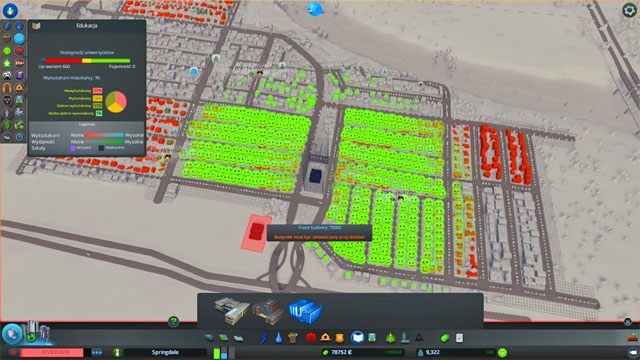The image size is (640, 360).
Task: Click the citizen happiness smiley in status bar
Action: coord(502,352)
